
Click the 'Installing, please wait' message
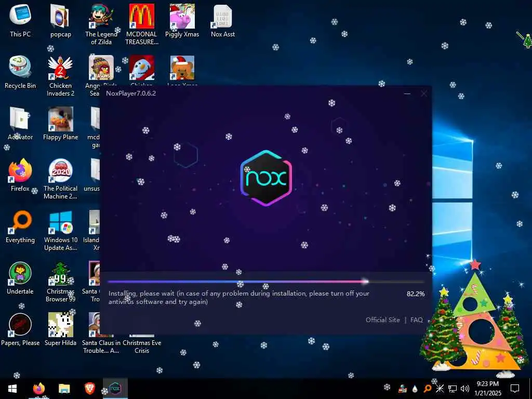click(x=239, y=298)
